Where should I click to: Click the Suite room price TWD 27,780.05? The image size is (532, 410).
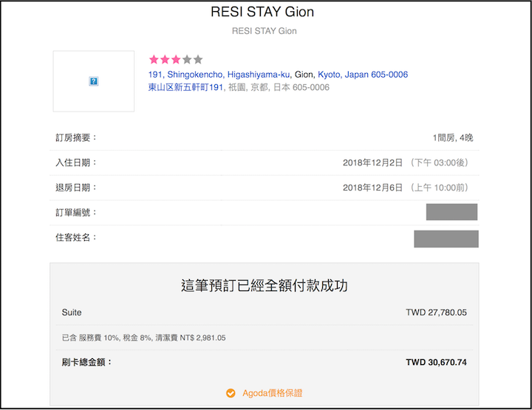(436, 312)
